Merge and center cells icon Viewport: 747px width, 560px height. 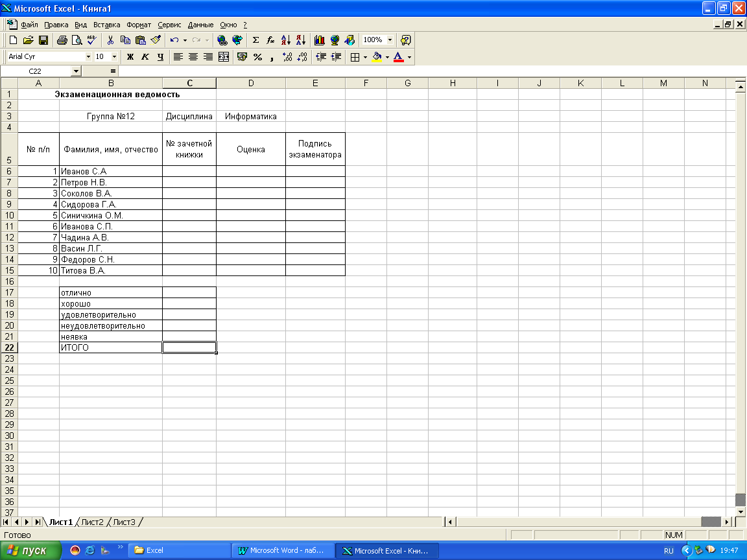[224, 57]
